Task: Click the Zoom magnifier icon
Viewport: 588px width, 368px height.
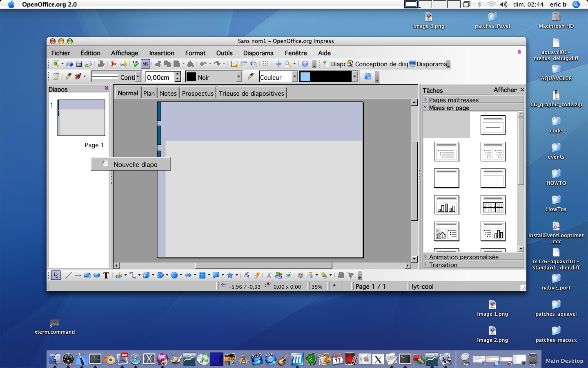Action: pos(288,64)
